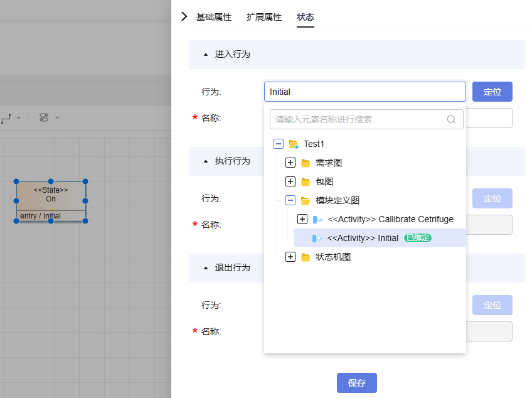Switch to the 基础属性 tab
This screenshot has width=532, height=398.
click(x=214, y=17)
